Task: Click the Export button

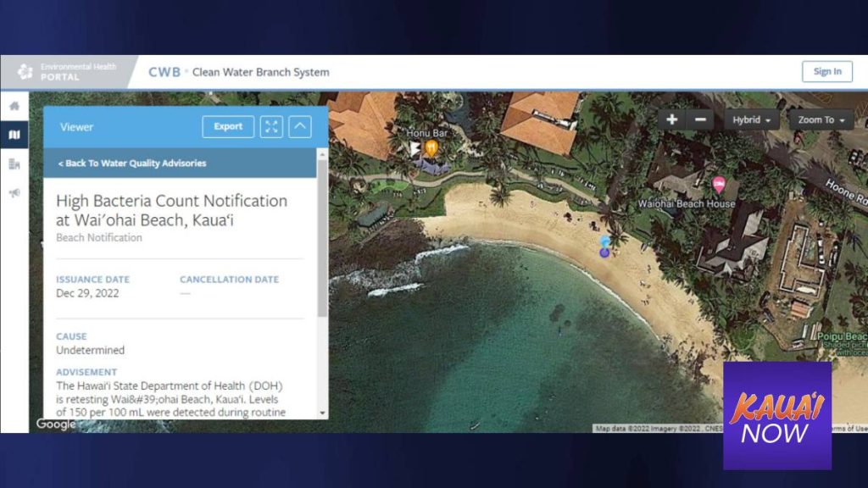Action: tap(227, 127)
